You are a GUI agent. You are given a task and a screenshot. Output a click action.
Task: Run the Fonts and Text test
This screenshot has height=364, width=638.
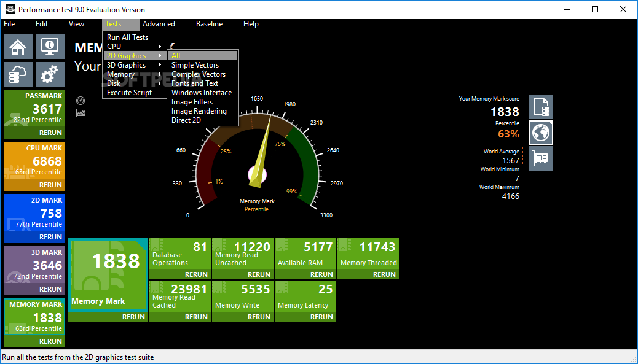(203, 83)
